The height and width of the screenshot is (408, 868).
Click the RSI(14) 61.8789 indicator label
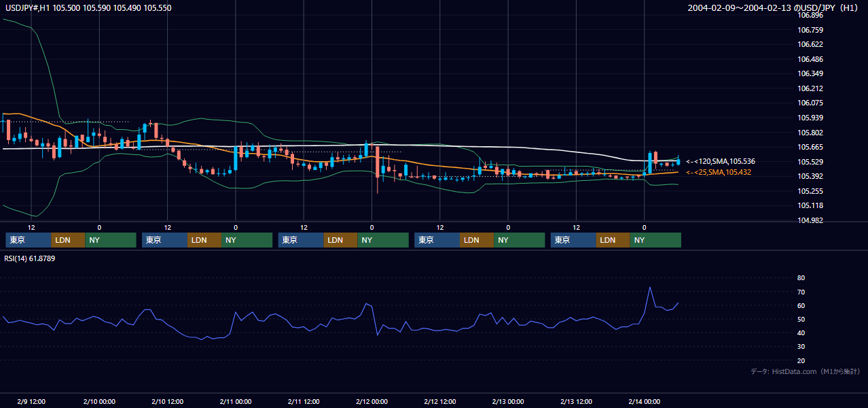(x=30, y=258)
